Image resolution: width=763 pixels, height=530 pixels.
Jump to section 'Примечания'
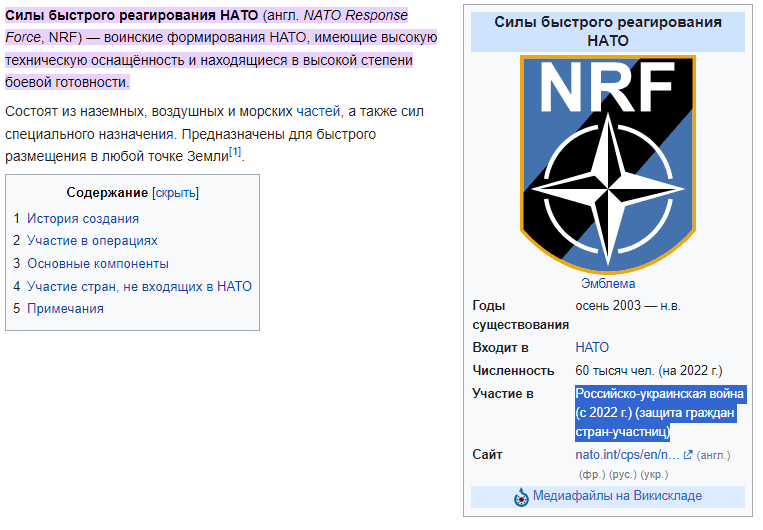65,309
